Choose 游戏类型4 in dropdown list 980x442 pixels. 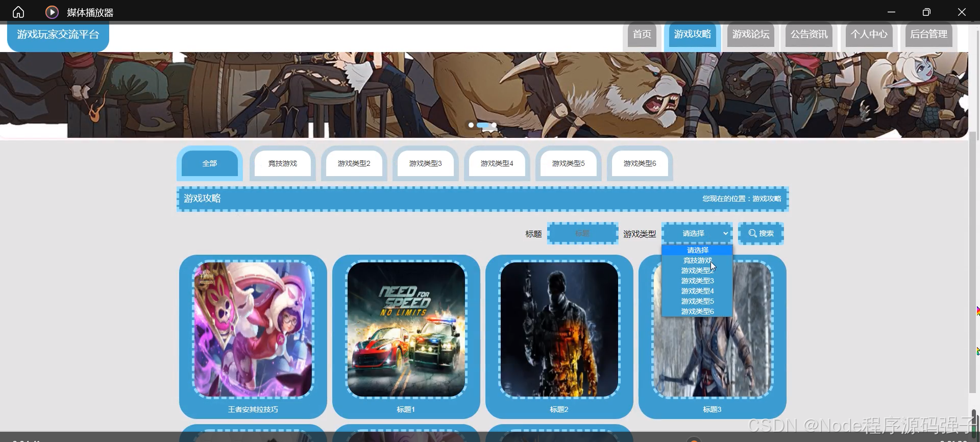click(x=697, y=291)
